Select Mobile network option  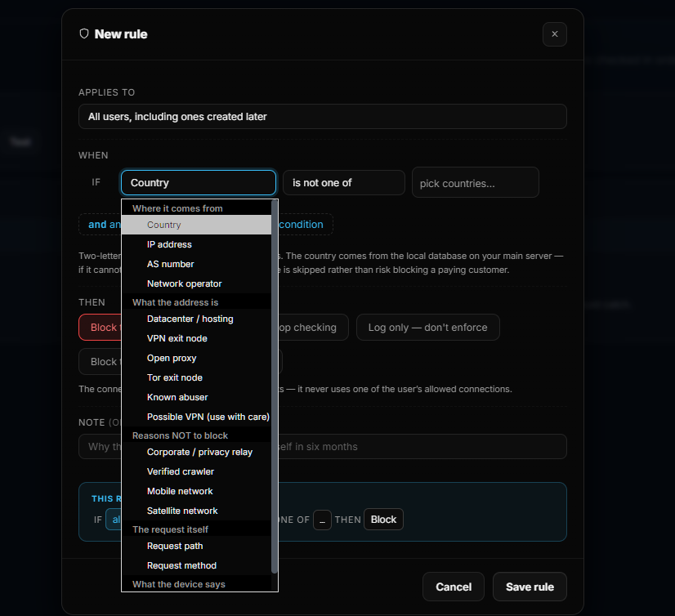[196, 491]
